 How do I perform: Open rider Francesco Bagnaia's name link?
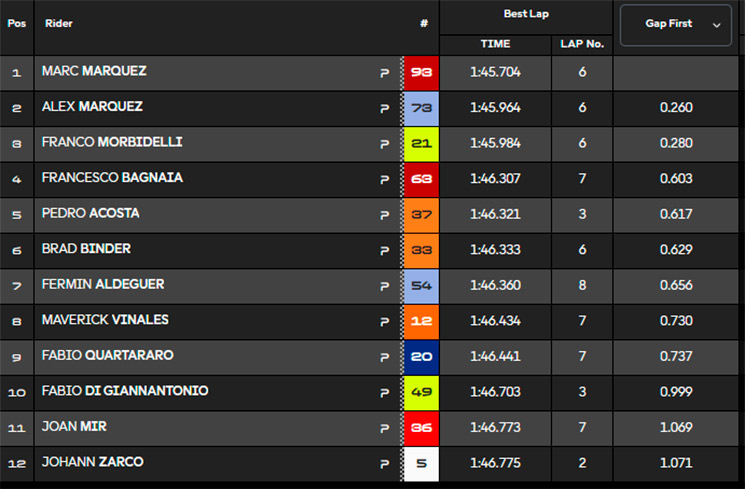(x=112, y=178)
